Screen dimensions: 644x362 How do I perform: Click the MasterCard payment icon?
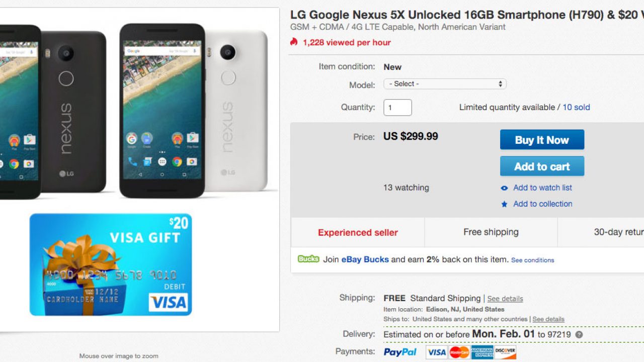coord(459,352)
